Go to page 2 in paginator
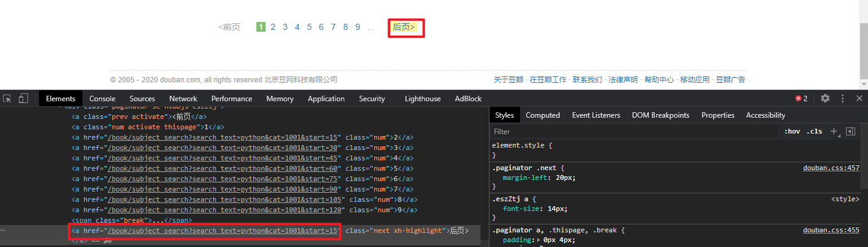868x247 pixels. pos(273,27)
